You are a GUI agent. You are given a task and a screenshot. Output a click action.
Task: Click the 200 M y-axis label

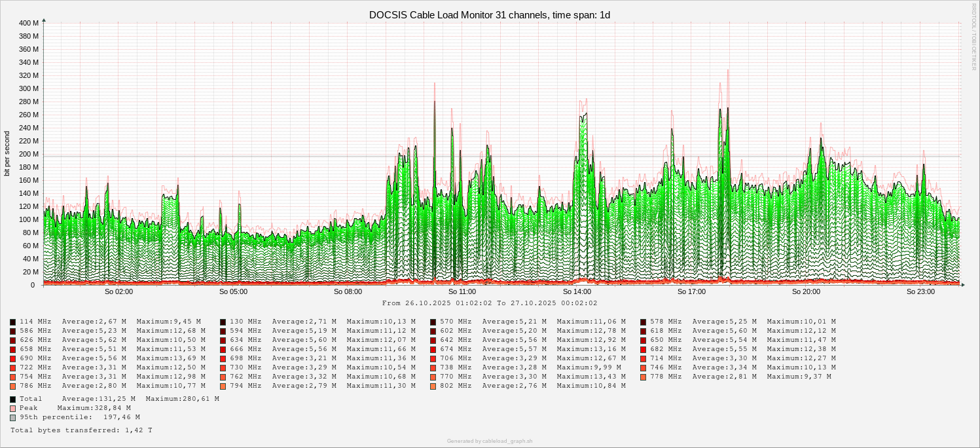click(29, 154)
